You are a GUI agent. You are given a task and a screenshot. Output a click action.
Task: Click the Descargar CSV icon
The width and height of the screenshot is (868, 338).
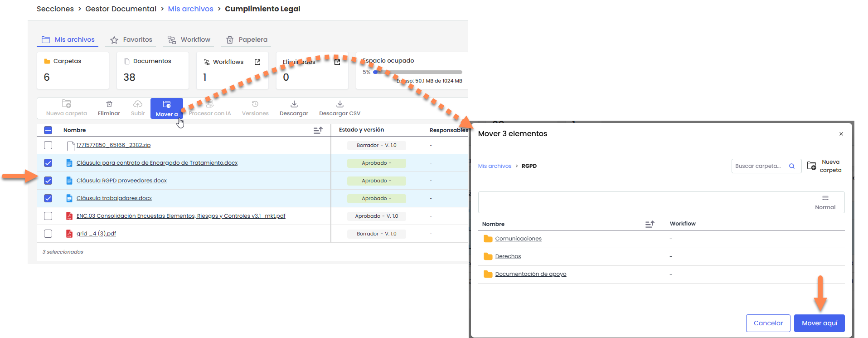tap(339, 104)
